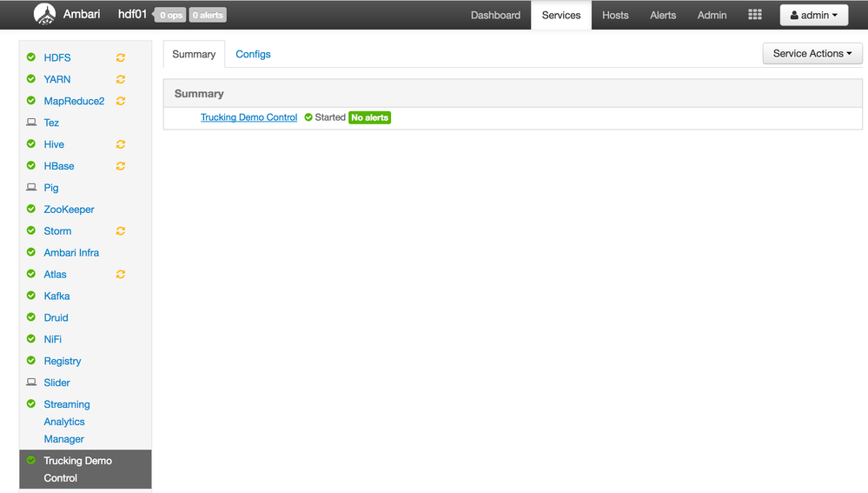Click the Started status text
Viewport: 868px width, 493px height.
pos(330,117)
